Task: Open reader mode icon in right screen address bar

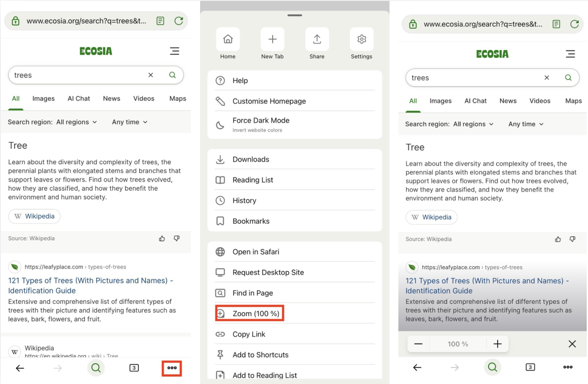Action: point(556,24)
